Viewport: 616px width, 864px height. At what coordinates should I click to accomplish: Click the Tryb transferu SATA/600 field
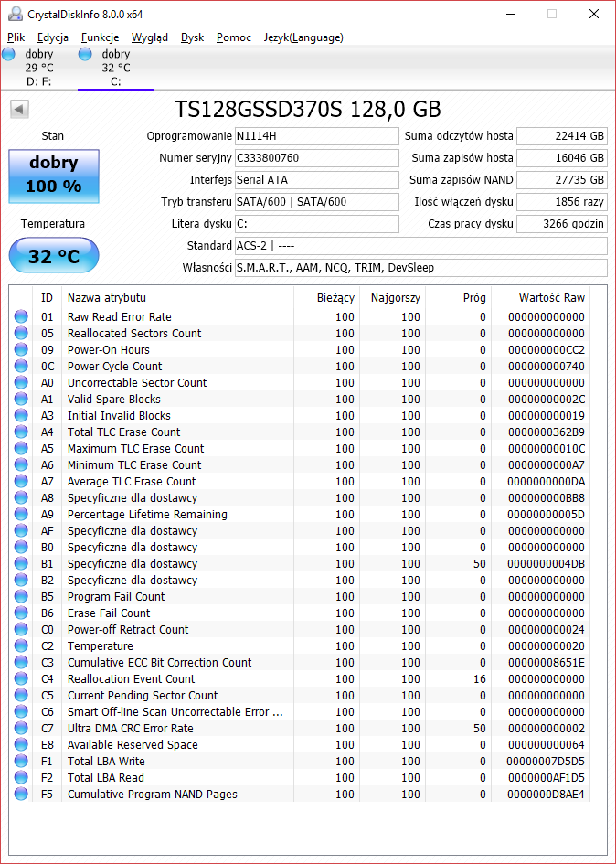coord(317,202)
